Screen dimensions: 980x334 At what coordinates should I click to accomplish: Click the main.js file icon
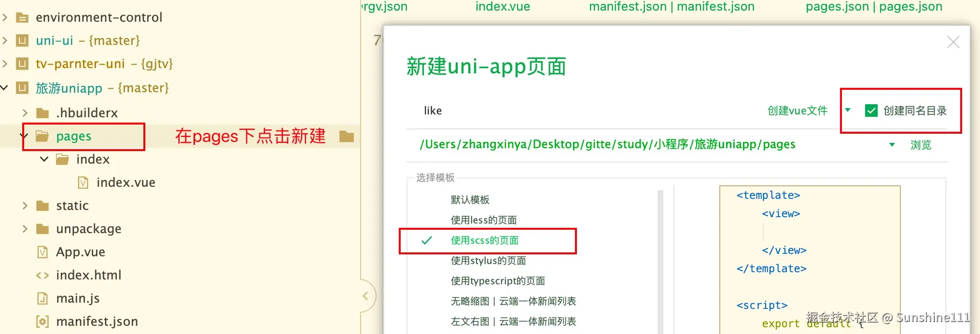(x=42, y=298)
